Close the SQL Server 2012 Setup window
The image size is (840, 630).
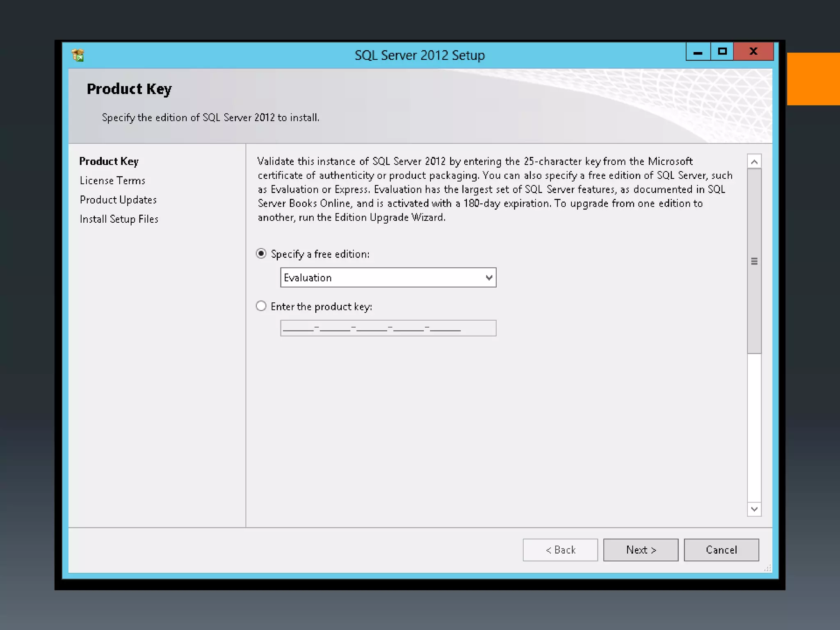753,52
